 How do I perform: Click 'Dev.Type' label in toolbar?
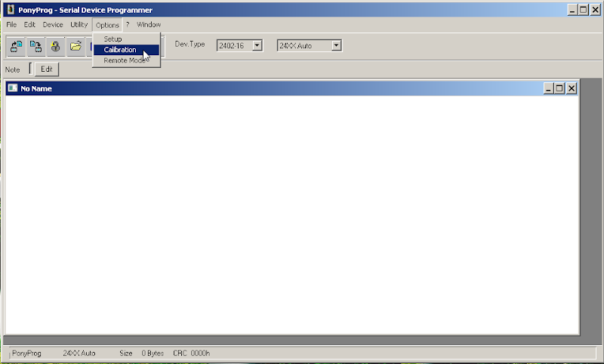[190, 45]
